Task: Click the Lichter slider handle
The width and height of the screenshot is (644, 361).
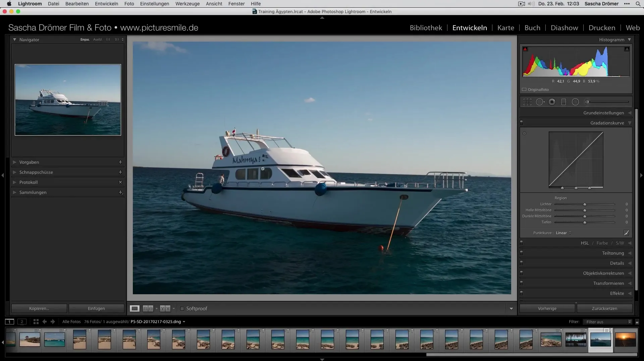Action: pos(585,204)
